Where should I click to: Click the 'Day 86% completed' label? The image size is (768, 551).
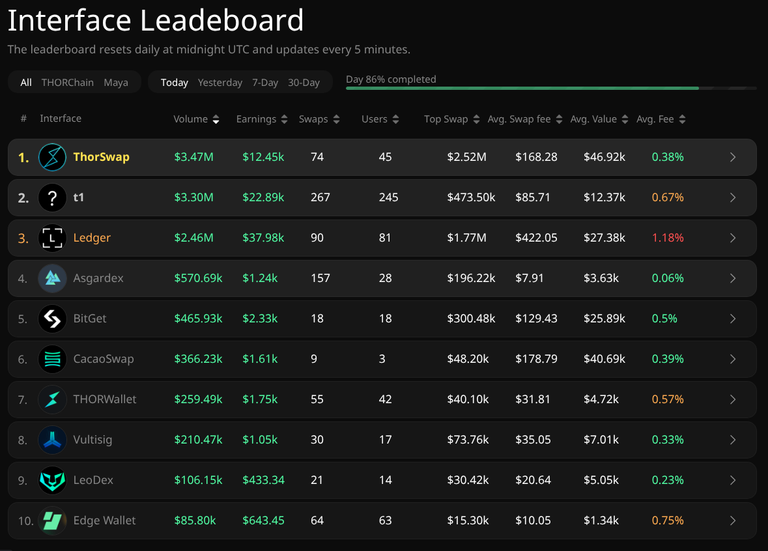(391, 79)
